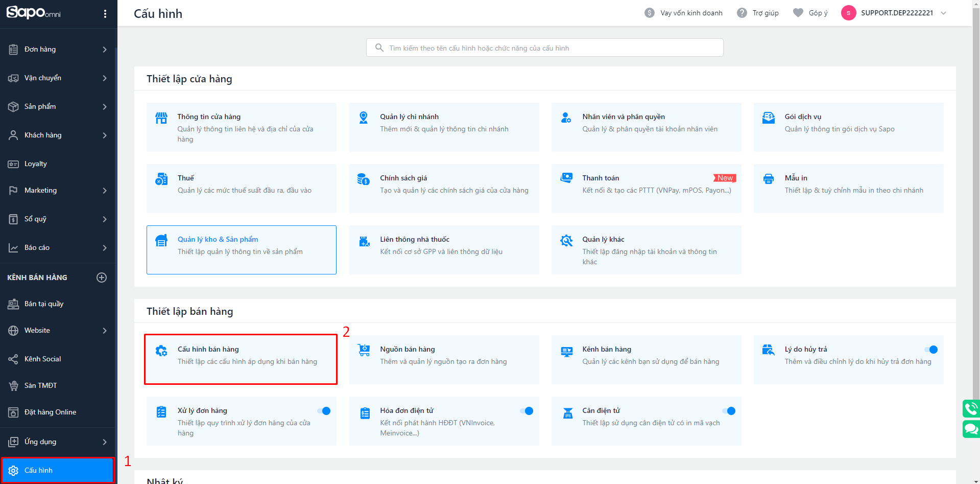The height and width of the screenshot is (484, 980).
Task: Click the Xử lý đơn hàng checklist icon
Action: pyautogui.click(x=161, y=412)
